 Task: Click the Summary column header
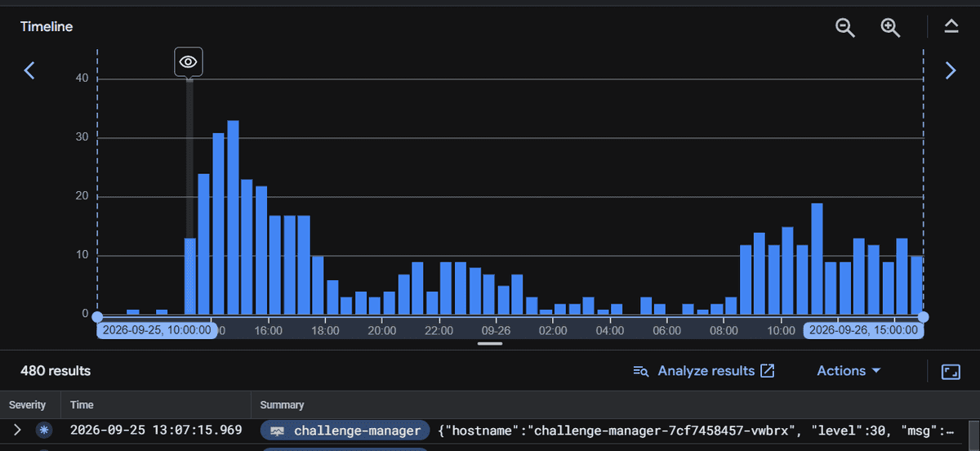coord(282,404)
